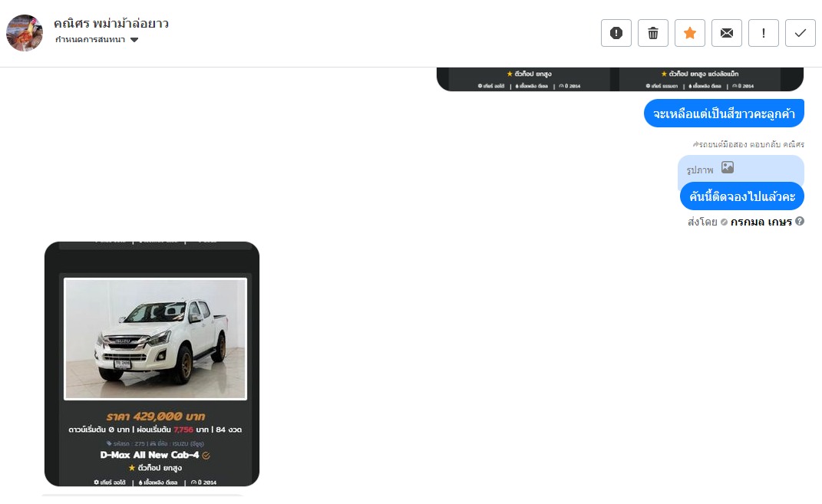Open the contact's profile picture
The width and height of the screenshot is (822, 504).
24,33
